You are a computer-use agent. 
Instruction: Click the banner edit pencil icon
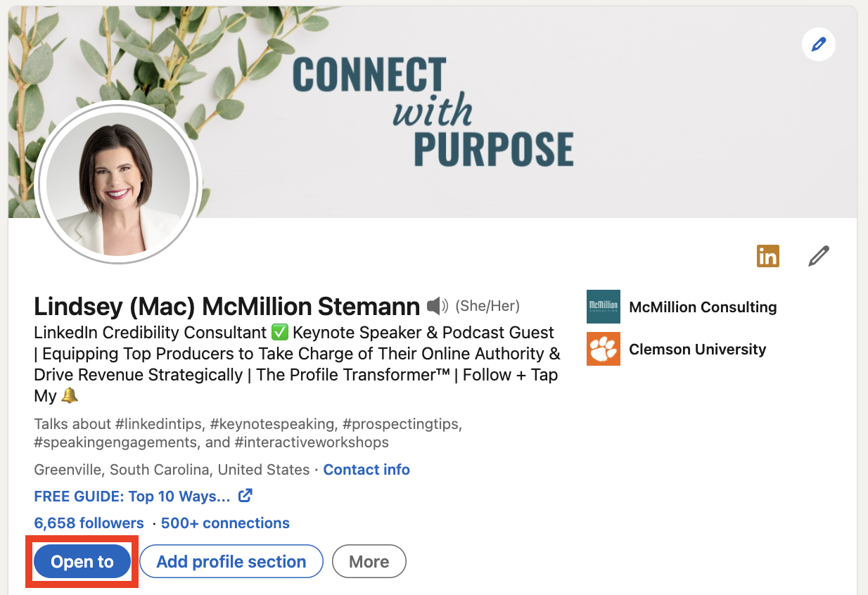pos(818,46)
